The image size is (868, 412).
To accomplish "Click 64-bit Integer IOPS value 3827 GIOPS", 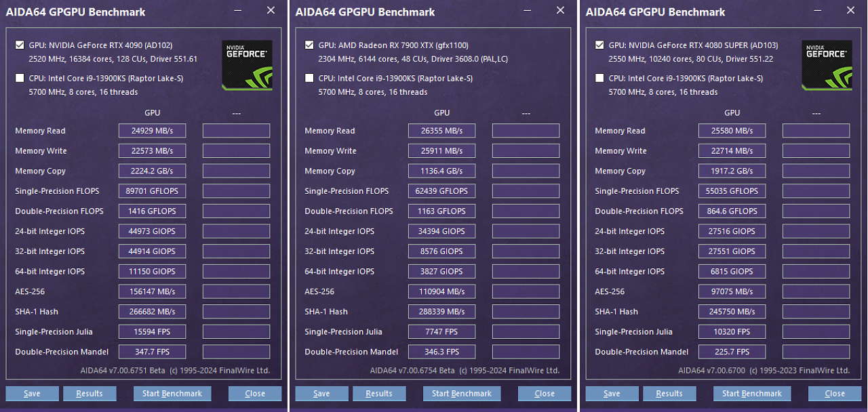I will (x=441, y=271).
